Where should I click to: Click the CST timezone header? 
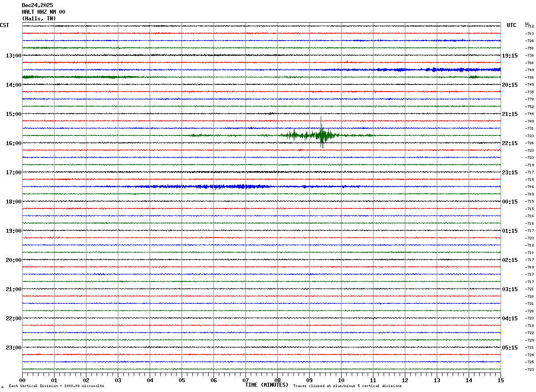tap(4, 25)
